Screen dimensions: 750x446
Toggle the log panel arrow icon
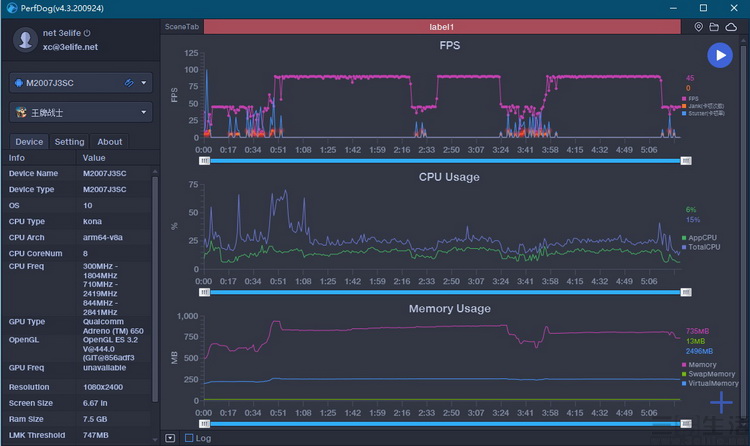coord(170,438)
